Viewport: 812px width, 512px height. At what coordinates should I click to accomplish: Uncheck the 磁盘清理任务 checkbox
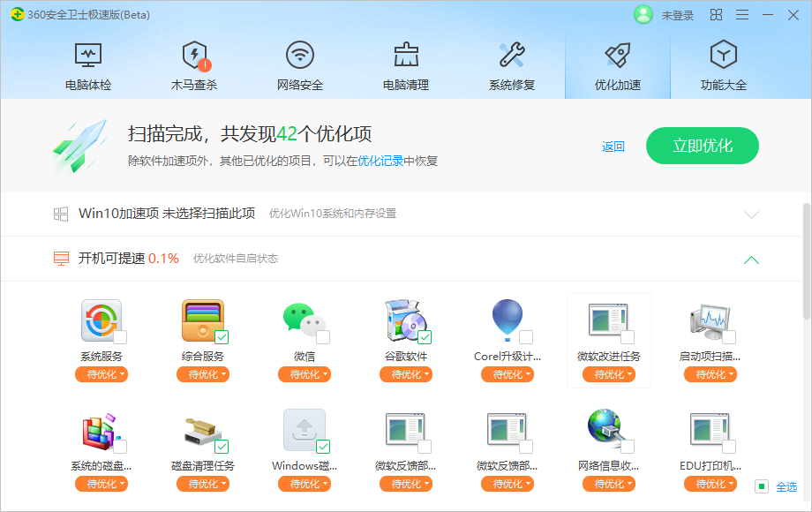[222, 447]
